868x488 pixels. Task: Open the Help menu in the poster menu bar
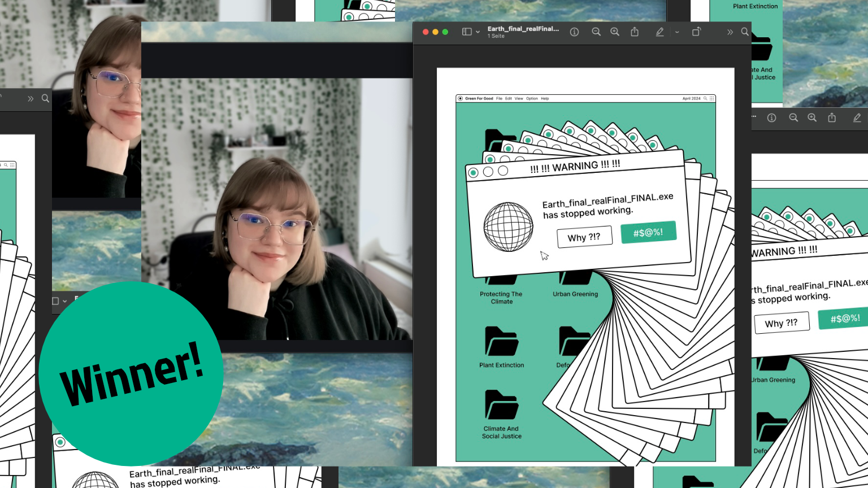click(545, 98)
